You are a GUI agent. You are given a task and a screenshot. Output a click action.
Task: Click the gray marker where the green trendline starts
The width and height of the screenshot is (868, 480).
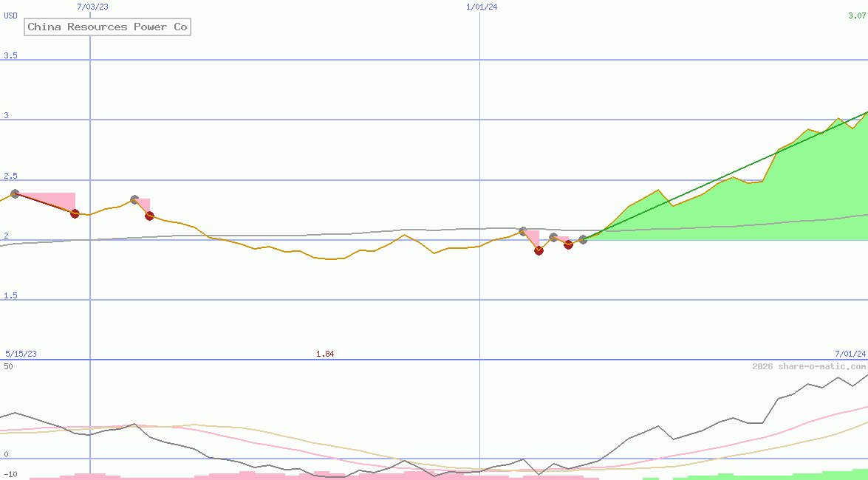(x=582, y=240)
